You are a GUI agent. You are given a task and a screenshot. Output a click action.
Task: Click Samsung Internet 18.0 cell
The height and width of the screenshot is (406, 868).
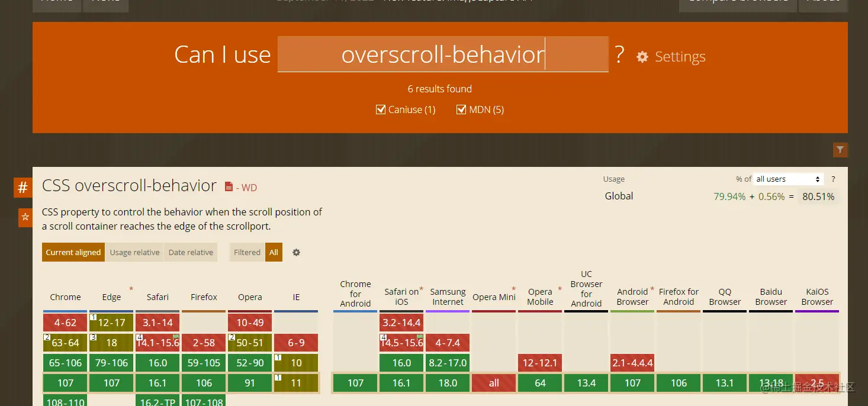pyautogui.click(x=448, y=383)
